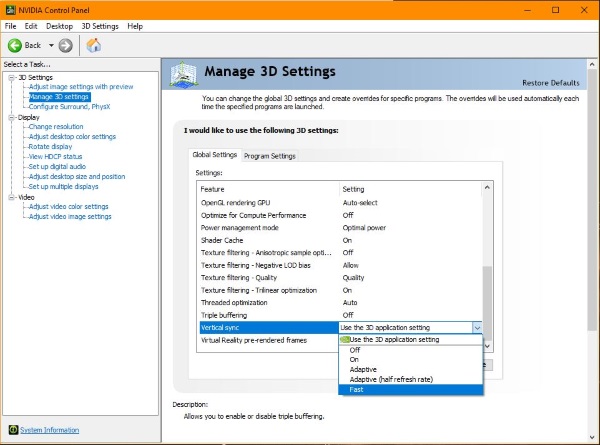600x445 pixels.
Task: Select Texture filtering - Anisotropic sample opti... row
Action: tap(340, 253)
